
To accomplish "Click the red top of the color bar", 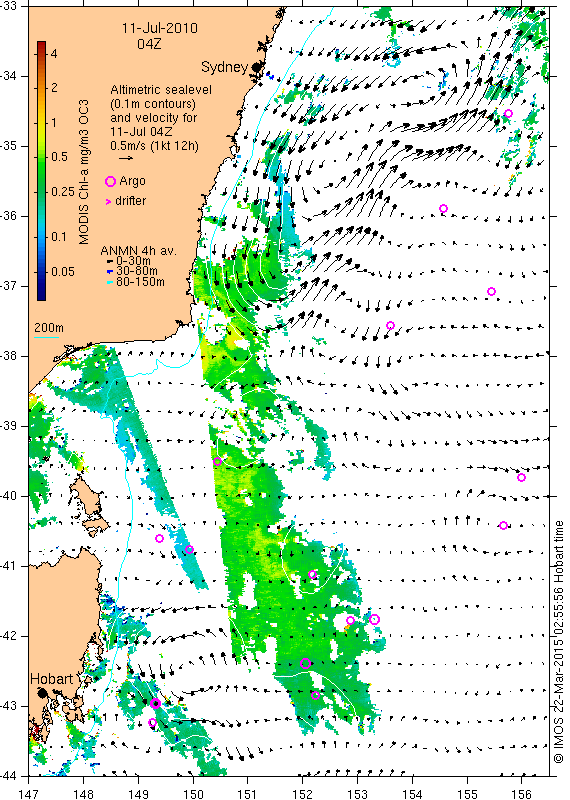I will [41, 45].
